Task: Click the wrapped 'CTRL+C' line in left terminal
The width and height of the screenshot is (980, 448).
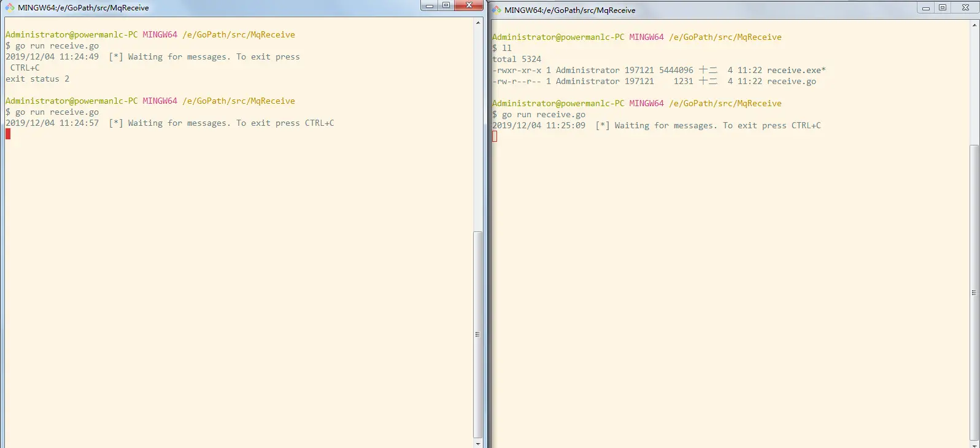Action: [x=25, y=68]
